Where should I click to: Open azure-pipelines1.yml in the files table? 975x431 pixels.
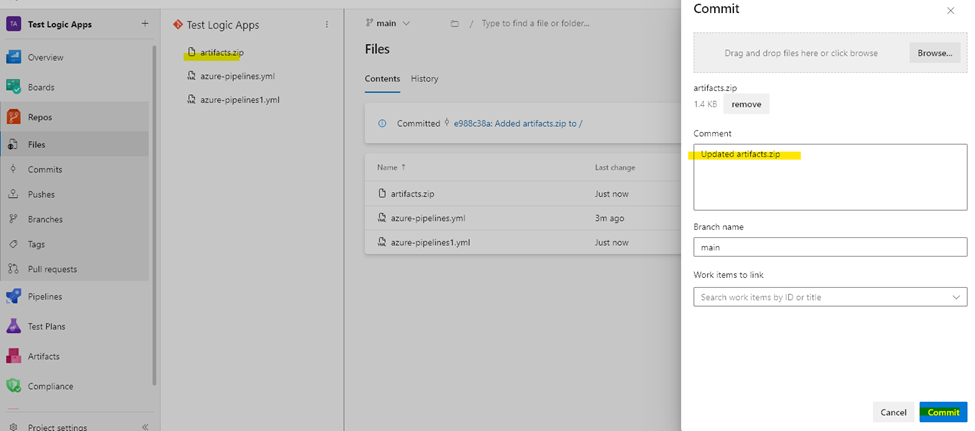click(x=430, y=242)
